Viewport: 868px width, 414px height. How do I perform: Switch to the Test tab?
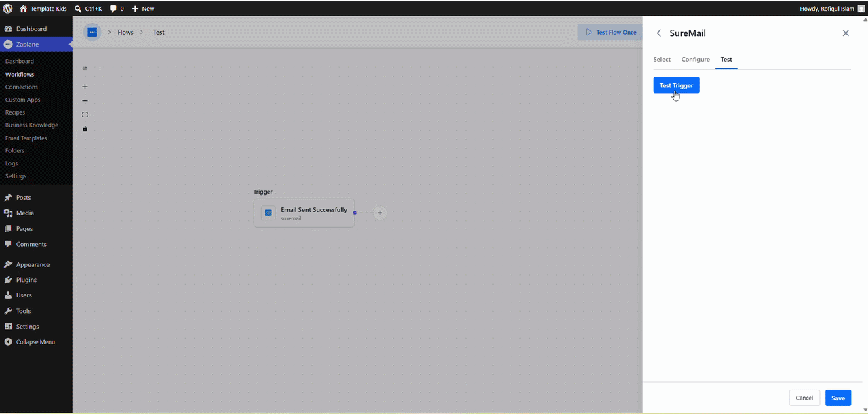tap(726, 60)
